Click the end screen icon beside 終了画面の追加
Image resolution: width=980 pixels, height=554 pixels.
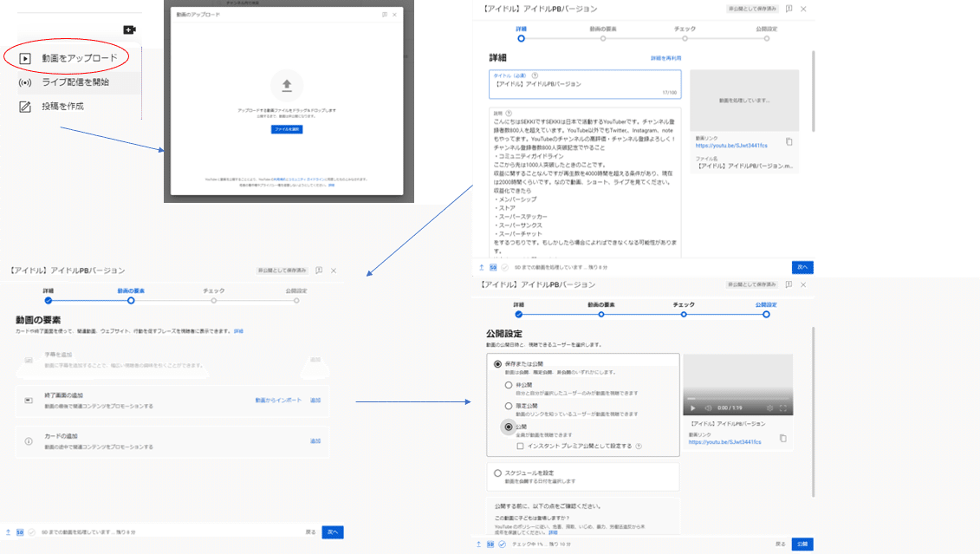(29, 401)
